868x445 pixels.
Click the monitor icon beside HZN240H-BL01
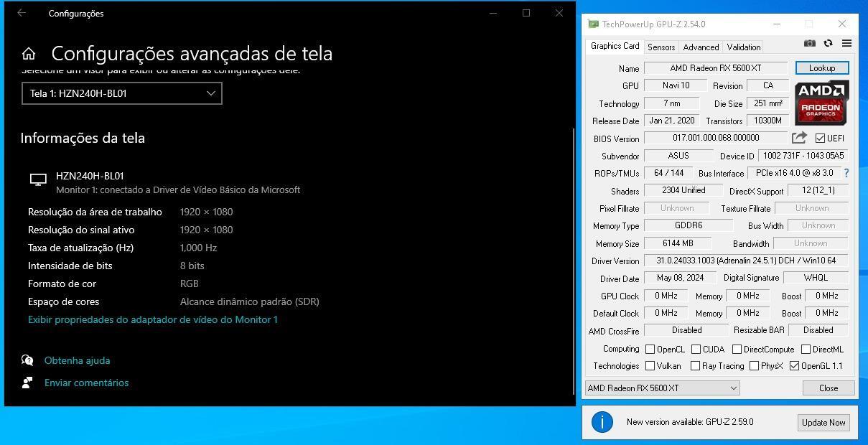[38, 180]
